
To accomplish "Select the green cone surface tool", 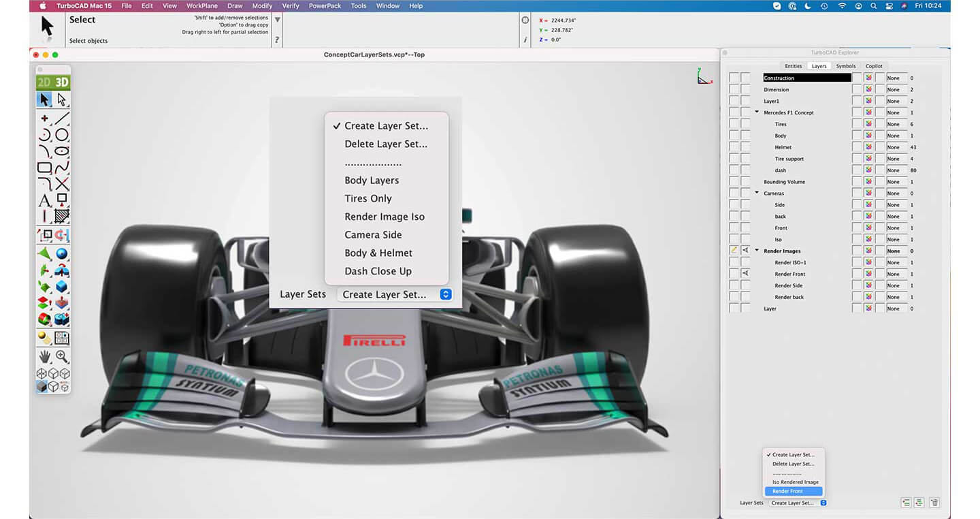I will 44,254.
